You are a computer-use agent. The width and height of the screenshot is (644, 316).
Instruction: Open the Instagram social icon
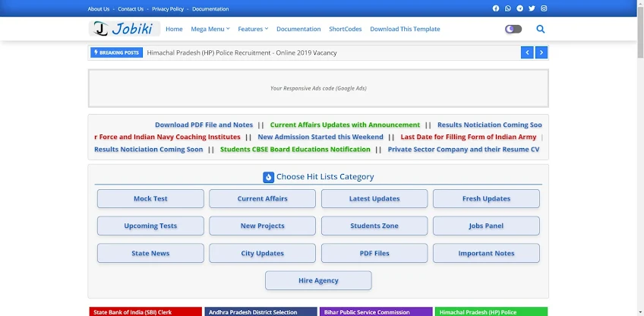pyautogui.click(x=544, y=8)
